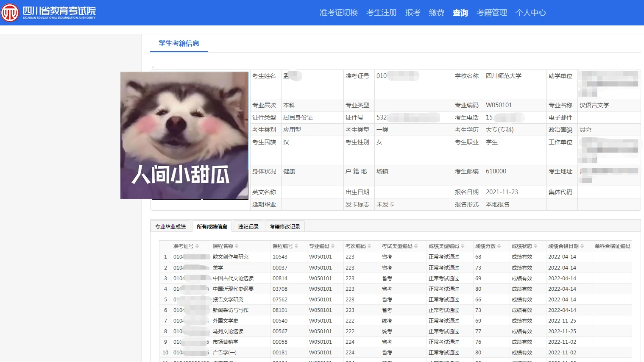Viewport: 644px width, 362px height.
Task: Open 考籍管理 menu
Action: (492, 13)
